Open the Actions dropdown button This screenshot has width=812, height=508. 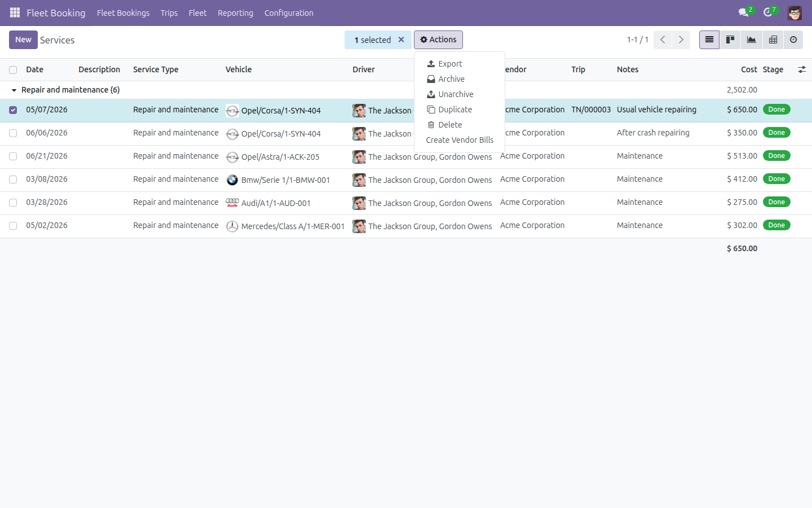(x=438, y=40)
